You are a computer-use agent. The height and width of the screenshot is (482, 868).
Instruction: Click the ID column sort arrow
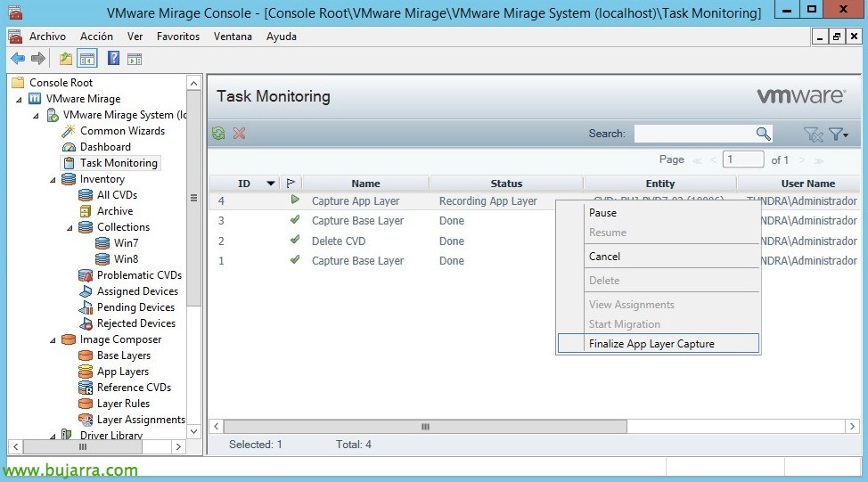[271, 184]
